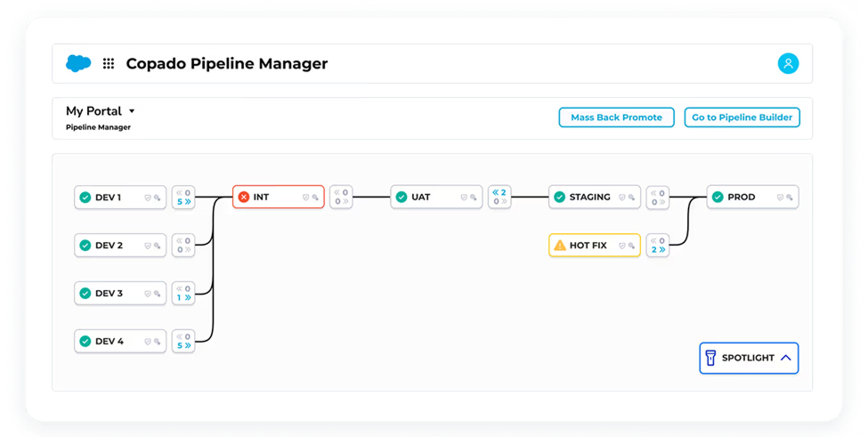Click the key icon on UAT

pyautogui.click(x=474, y=198)
